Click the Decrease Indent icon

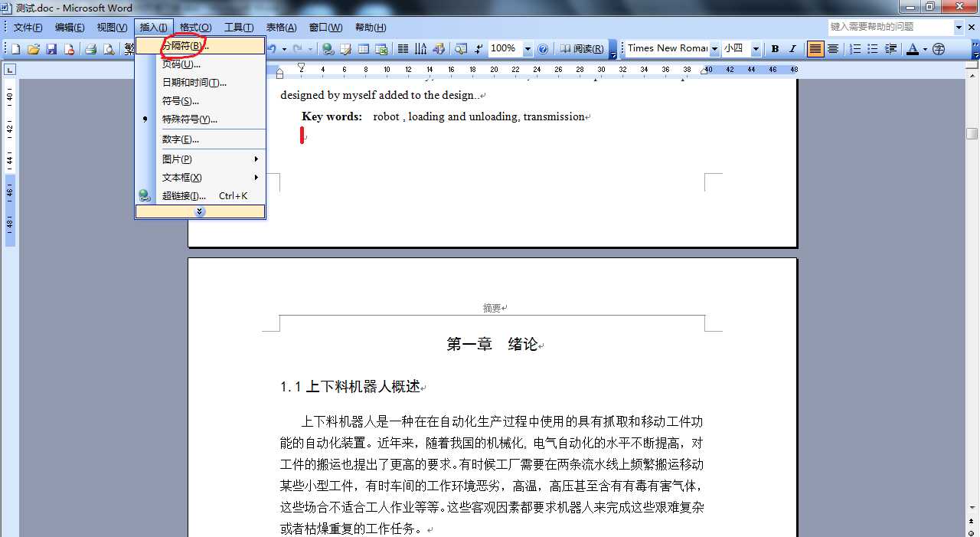point(891,49)
